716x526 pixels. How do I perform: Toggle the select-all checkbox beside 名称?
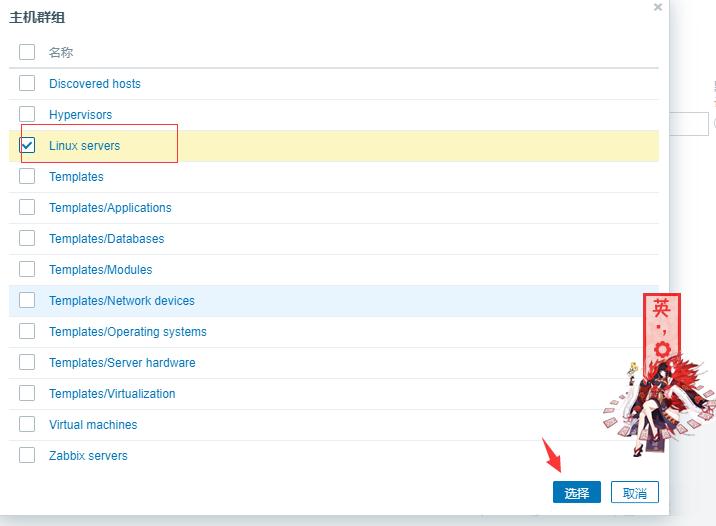[x=27, y=52]
